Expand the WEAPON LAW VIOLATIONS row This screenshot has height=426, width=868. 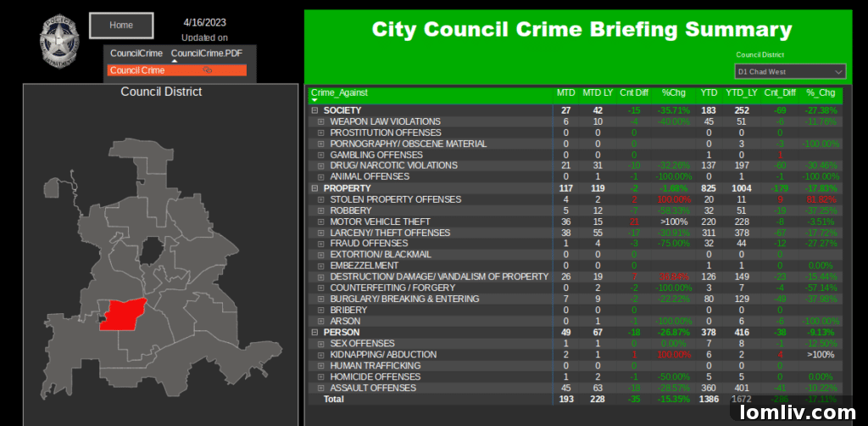[x=321, y=122]
